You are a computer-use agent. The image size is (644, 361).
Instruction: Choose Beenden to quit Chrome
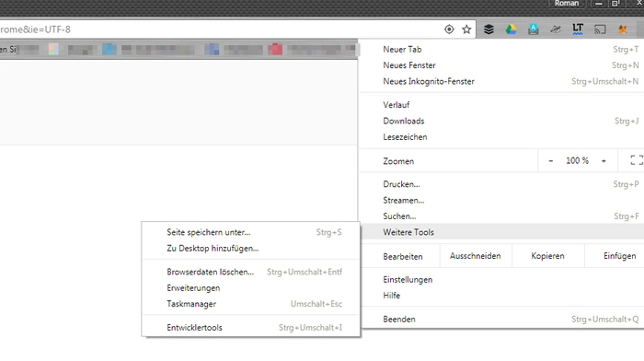(501, 320)
